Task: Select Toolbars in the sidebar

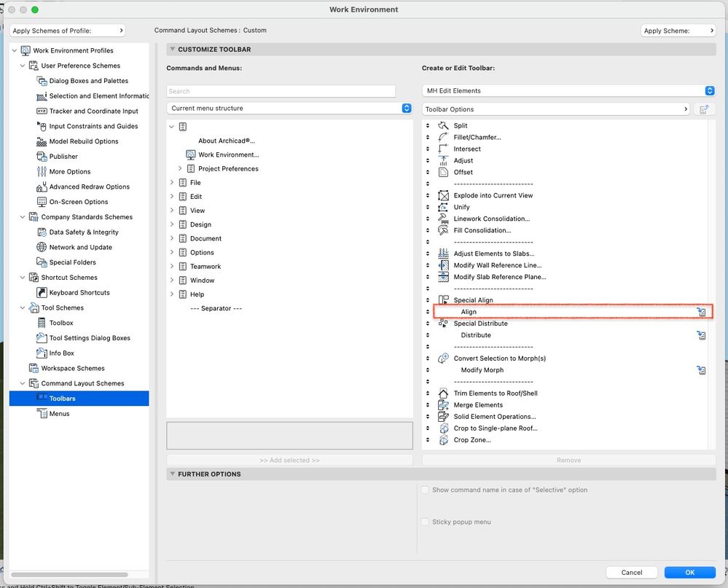Action: coord(79,399)
